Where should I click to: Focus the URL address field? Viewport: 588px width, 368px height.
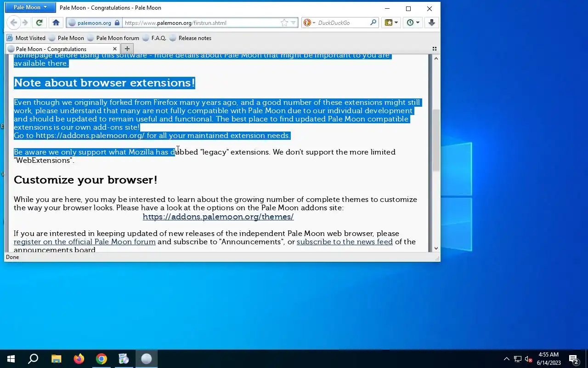point(201,23)
